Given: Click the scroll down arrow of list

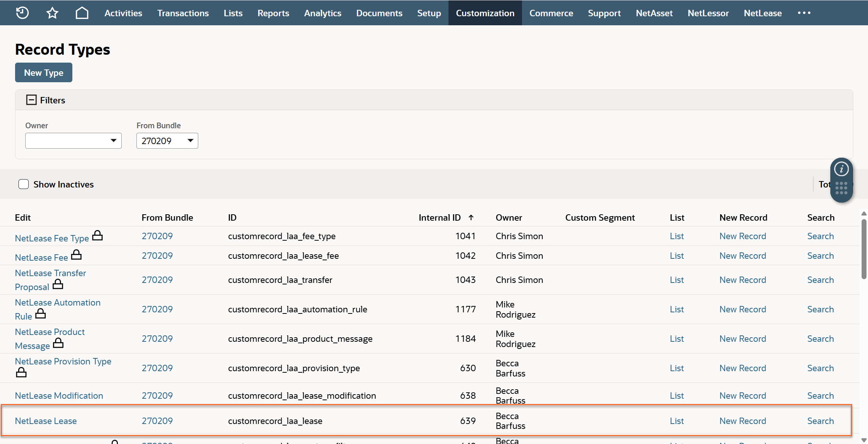Looking at the screenshot, I should tap(864, 440).
